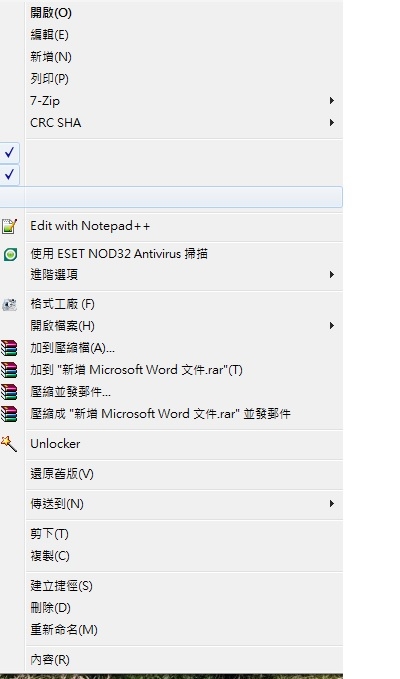This screenshot has width=400, height=679.
Task: Click the green ESET NOD32 scan icon
Action: coord(10,254)
